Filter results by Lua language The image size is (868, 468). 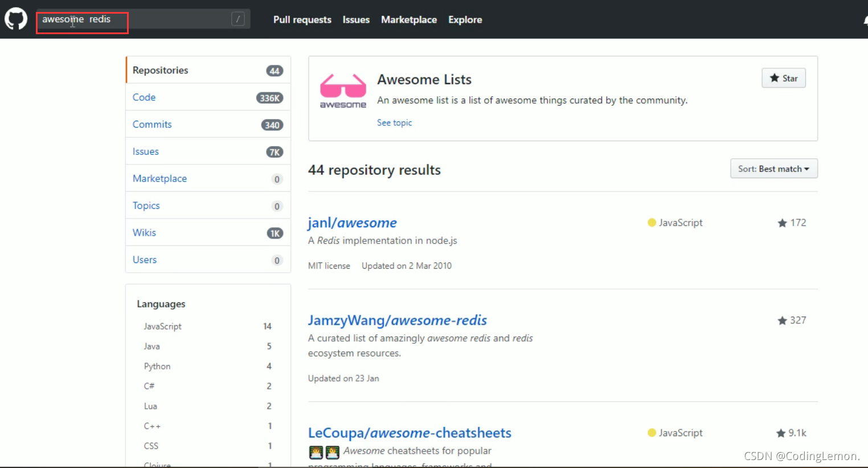pos(208,406)
